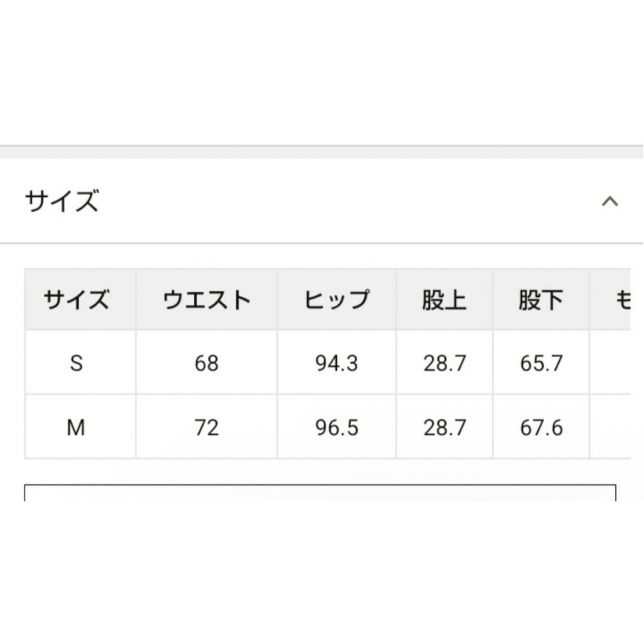Click inseam value 67.6 cell

point(541,427)
